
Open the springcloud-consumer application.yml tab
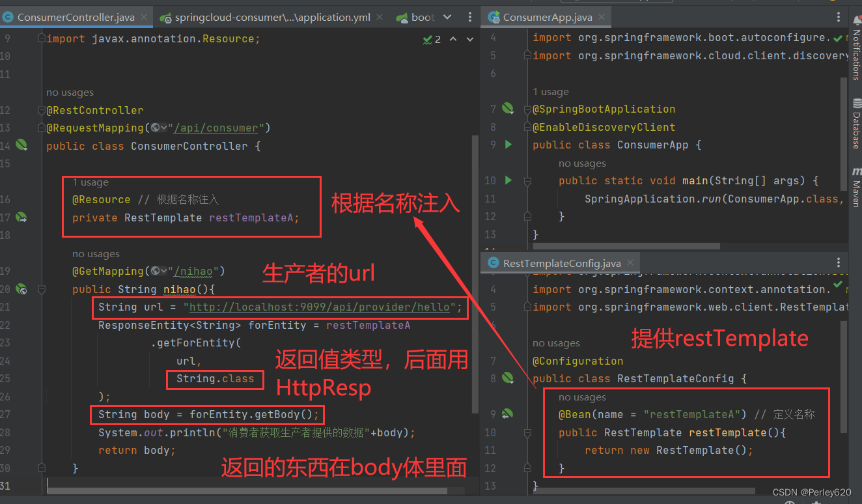[272, 18]
